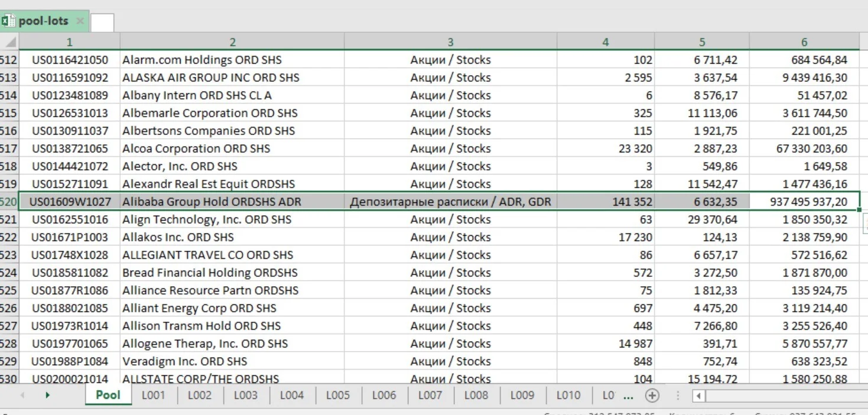
Task: Click cell Albemarle Corporation ORD SHS
Action: [x=232, y=113]
